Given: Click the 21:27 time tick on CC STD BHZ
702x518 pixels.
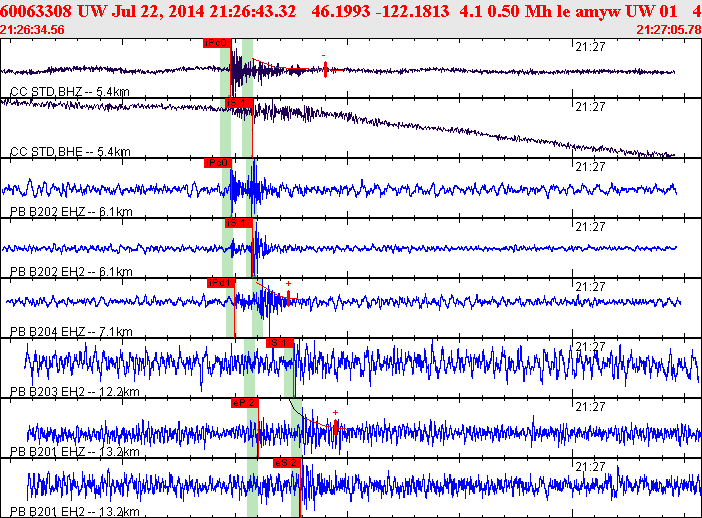Looking at the screenshot, I should pos(590,47).
